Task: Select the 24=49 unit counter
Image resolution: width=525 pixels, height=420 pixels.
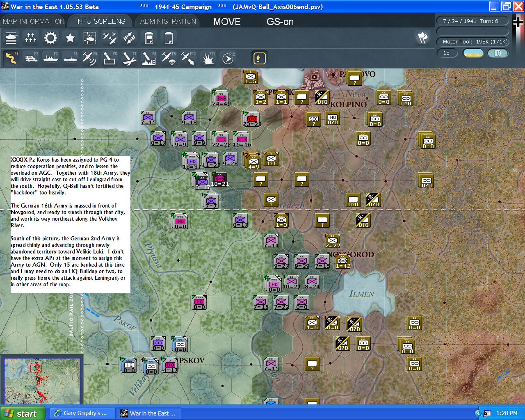Action: (221, 99)
